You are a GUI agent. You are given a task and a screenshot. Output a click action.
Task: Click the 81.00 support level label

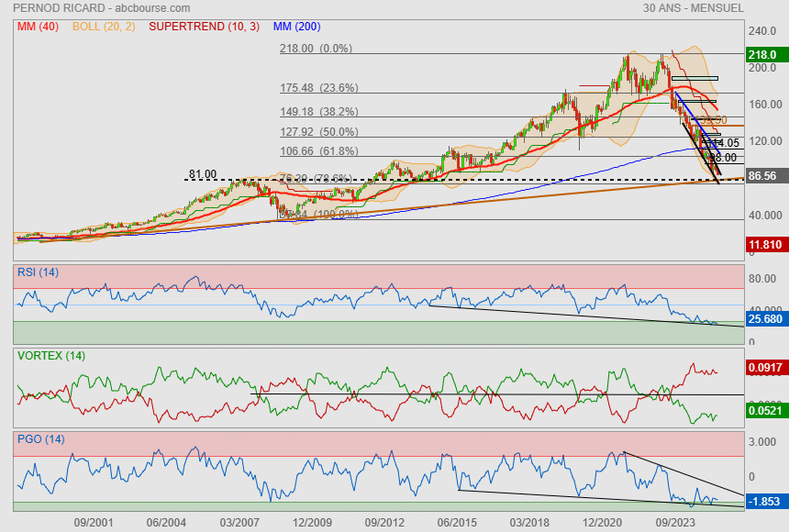203,174
